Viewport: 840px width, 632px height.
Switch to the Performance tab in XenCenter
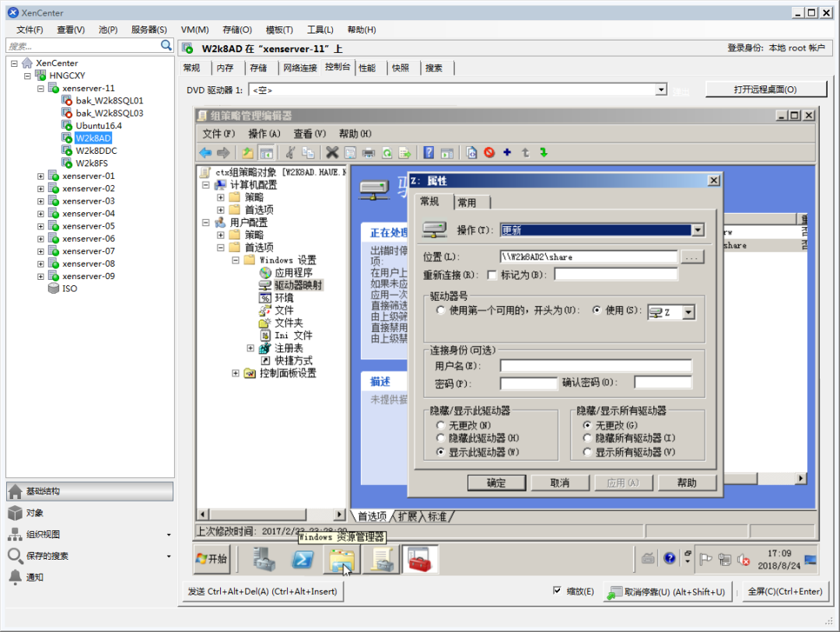[367, 68]
